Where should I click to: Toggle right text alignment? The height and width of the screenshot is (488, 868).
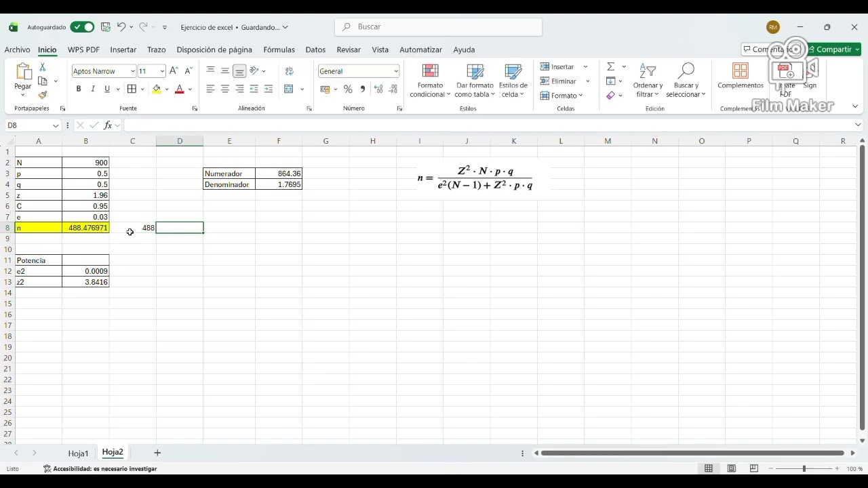[x=239, y=89]
